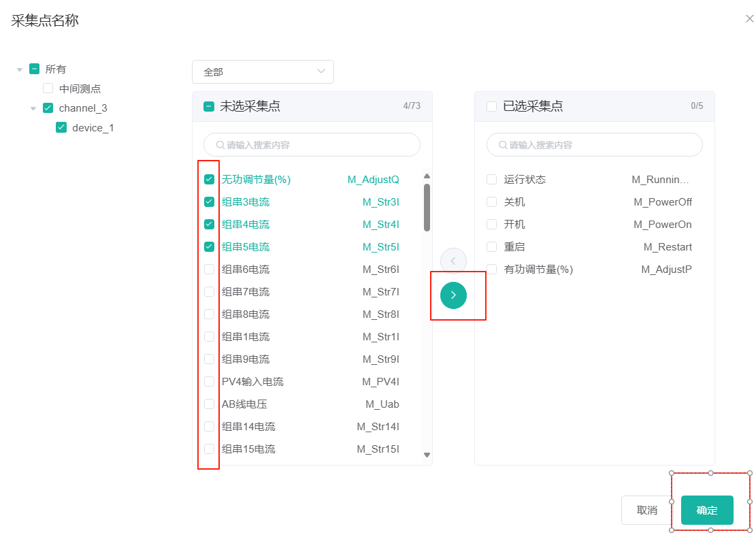The image size is (756, 535).
Task: Click scrollbar down arrow in unselected list
Action: pos(427,455)
